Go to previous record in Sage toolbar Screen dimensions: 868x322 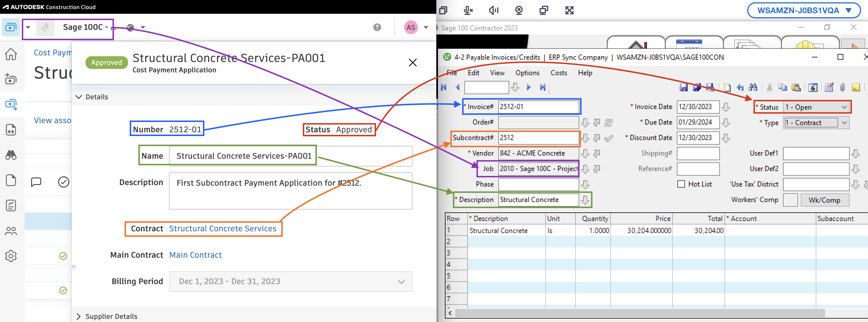458,87
